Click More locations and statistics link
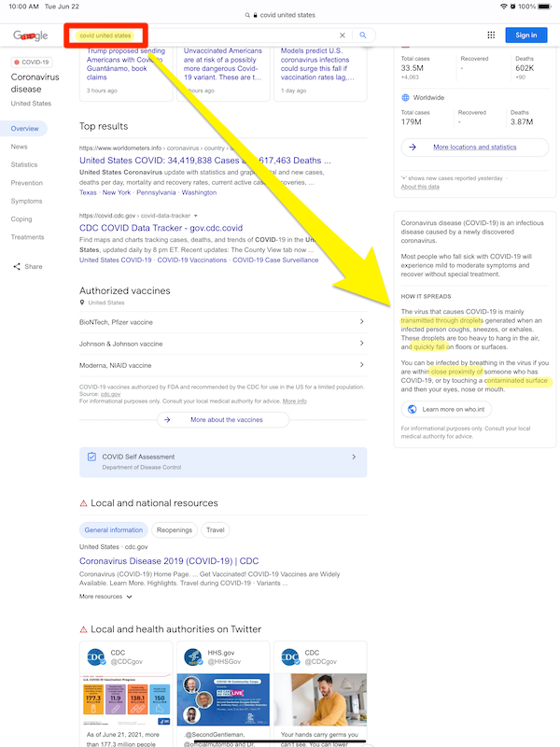The width and height of the screenshot is (560, 747). tap(475, 148)
